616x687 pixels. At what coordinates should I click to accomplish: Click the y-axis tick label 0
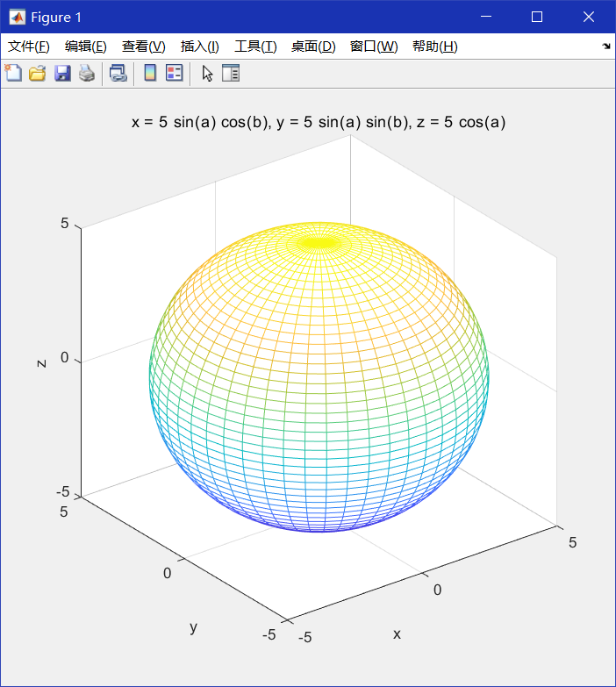pyautogui.click(x=167, y=573)
